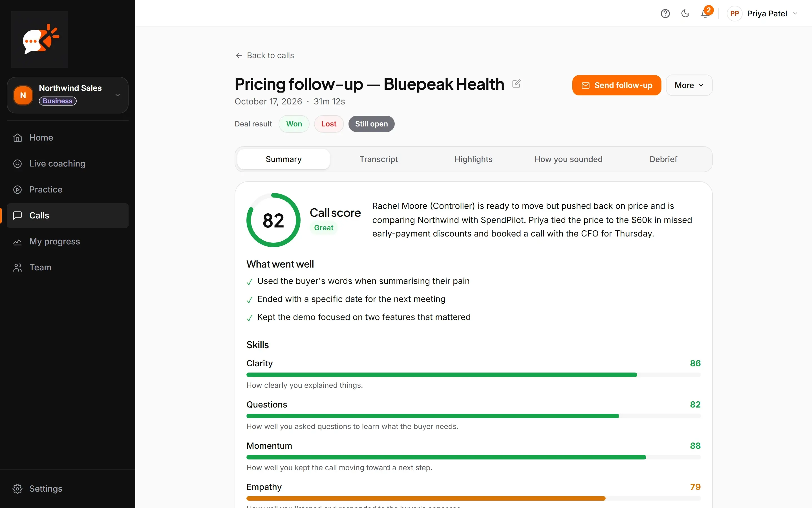
Task: Set deal result to Still open
Action: [x=371, y=124]
